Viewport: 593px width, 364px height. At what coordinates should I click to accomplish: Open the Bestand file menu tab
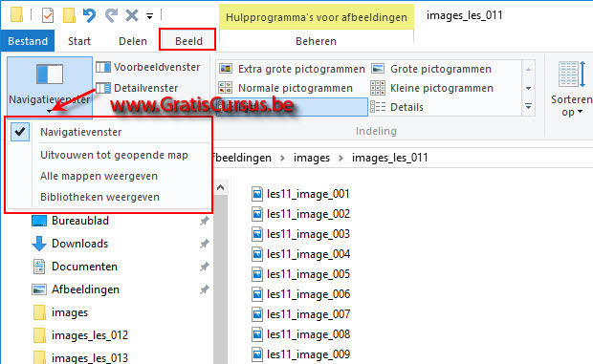28,41
